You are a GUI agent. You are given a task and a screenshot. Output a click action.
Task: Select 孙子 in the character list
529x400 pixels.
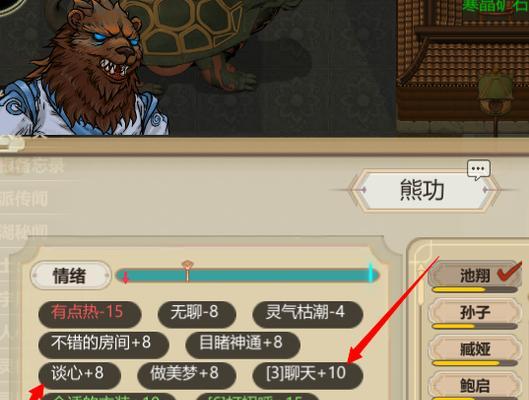[x=475, y=312]
